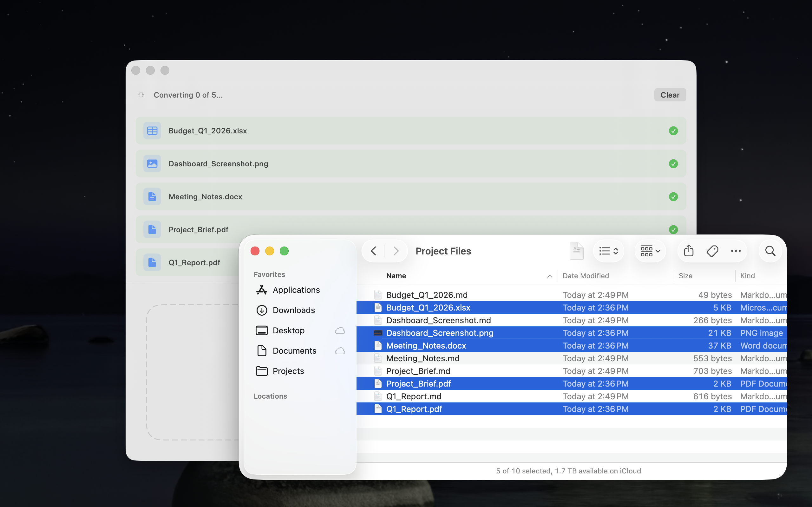Open the list view options dropdown
812x507 pixels.
click(608, 251)
